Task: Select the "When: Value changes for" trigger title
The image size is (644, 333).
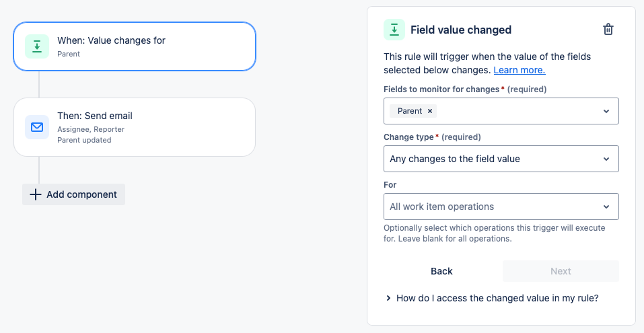Action: 111,40
